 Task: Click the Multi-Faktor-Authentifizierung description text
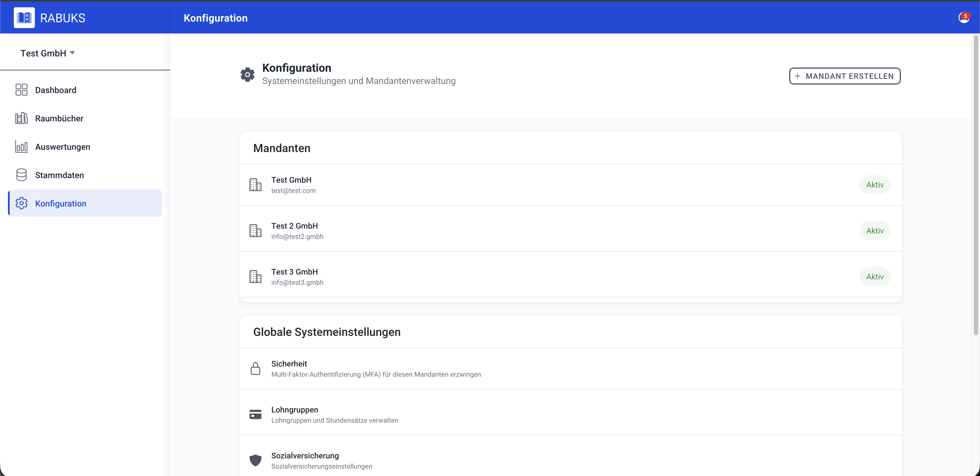(376, 374)
